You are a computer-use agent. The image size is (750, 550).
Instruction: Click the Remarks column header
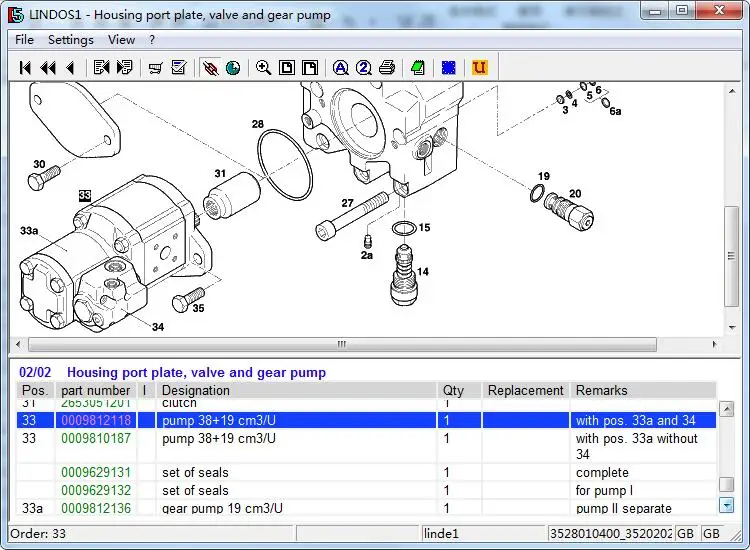643,390
